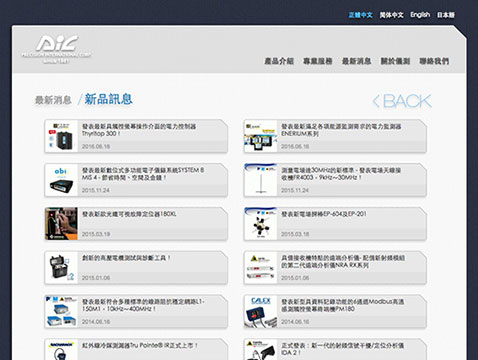This screenshot has width=478, height=360.
Task: Open L1-150M1 10kHz~400MHz news title
Action: click(143, 305)
